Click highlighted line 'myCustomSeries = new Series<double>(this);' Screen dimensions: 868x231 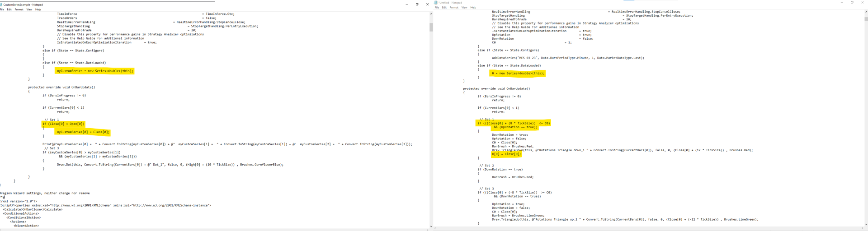tap(95, 71)
